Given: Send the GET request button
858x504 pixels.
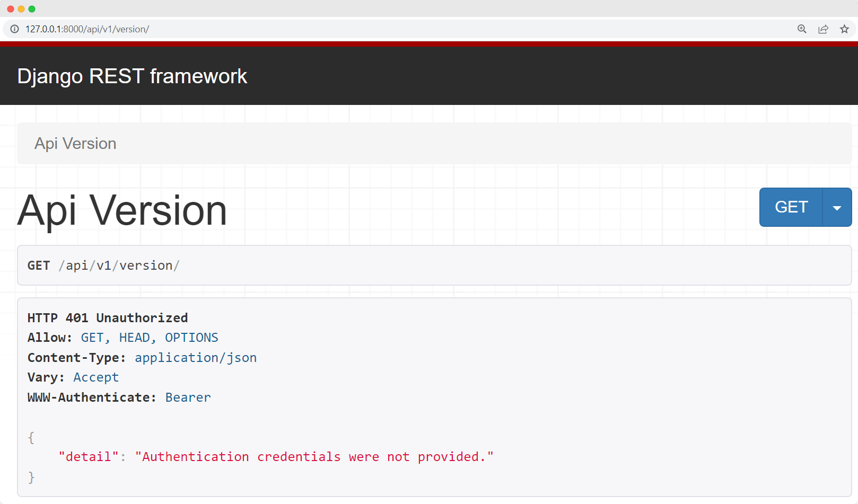Looking at the screenshot, I should tap(791, 207).
